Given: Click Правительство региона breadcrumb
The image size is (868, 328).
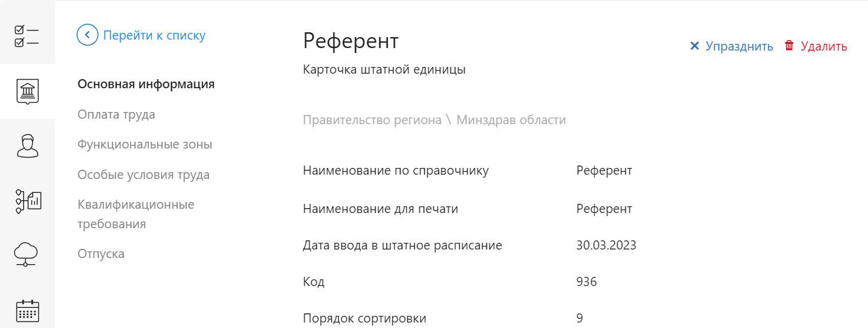Looking at the screenshot, I should (372, 120).
